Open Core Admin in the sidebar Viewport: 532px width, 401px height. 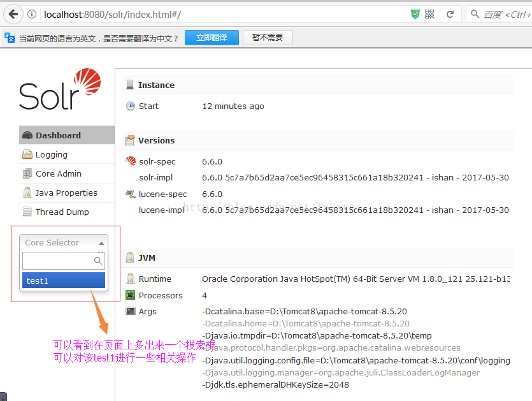tap(67, 173)
